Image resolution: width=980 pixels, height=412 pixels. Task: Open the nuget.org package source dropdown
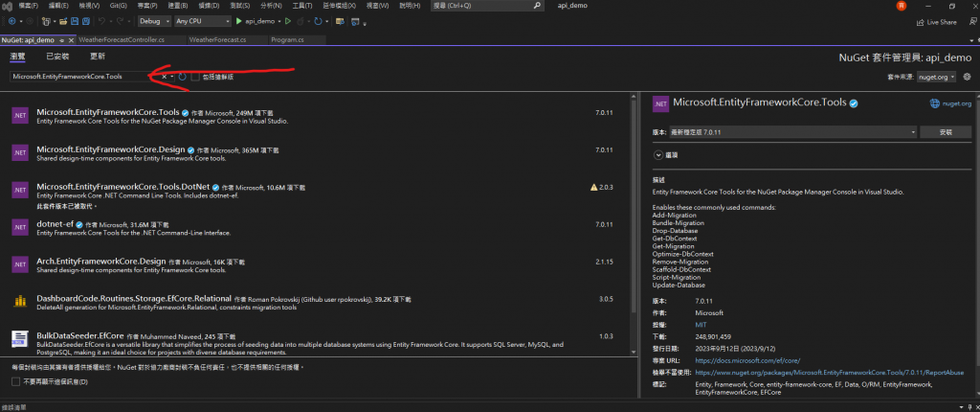click(936, 77)
